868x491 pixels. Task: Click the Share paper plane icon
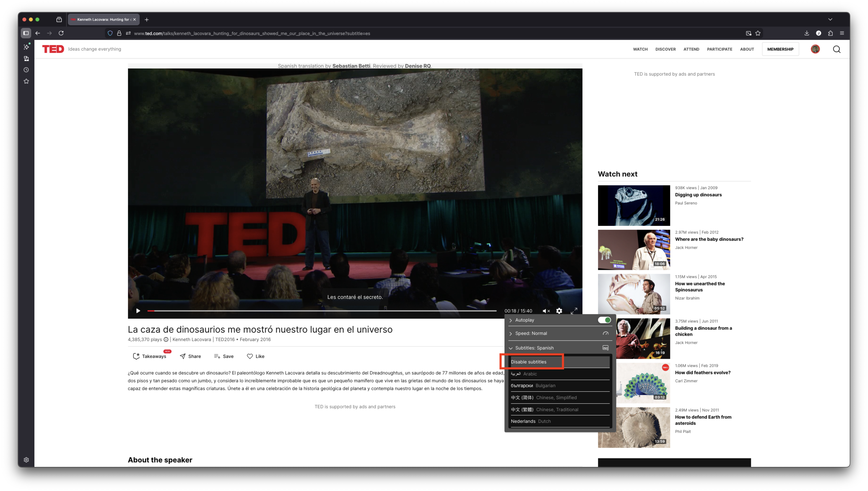coord(183,356)
